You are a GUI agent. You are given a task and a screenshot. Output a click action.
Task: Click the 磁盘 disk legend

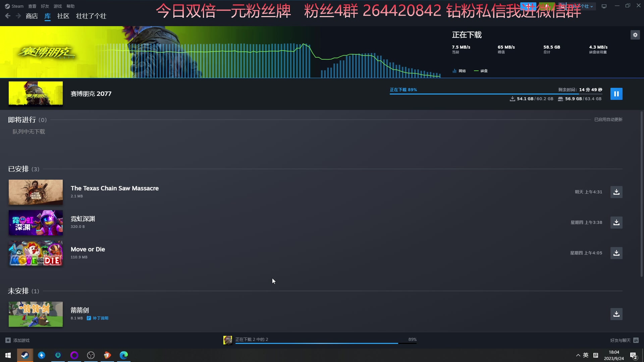click(x=481, y=71)
